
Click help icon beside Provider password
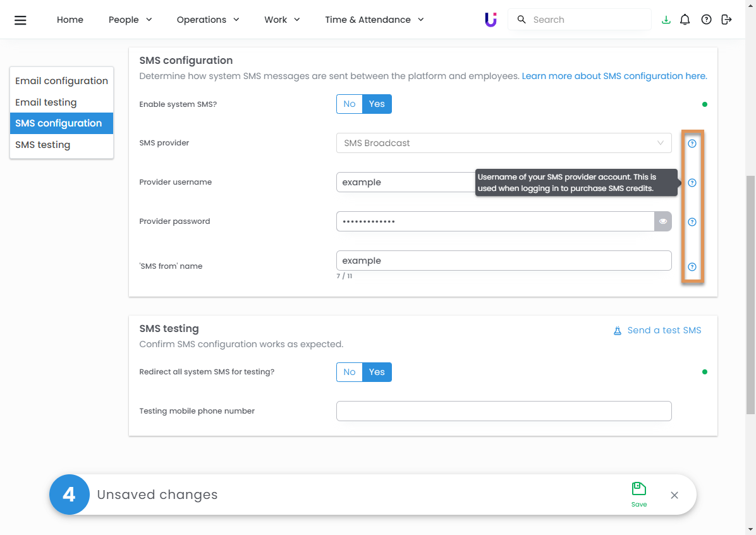692,222
